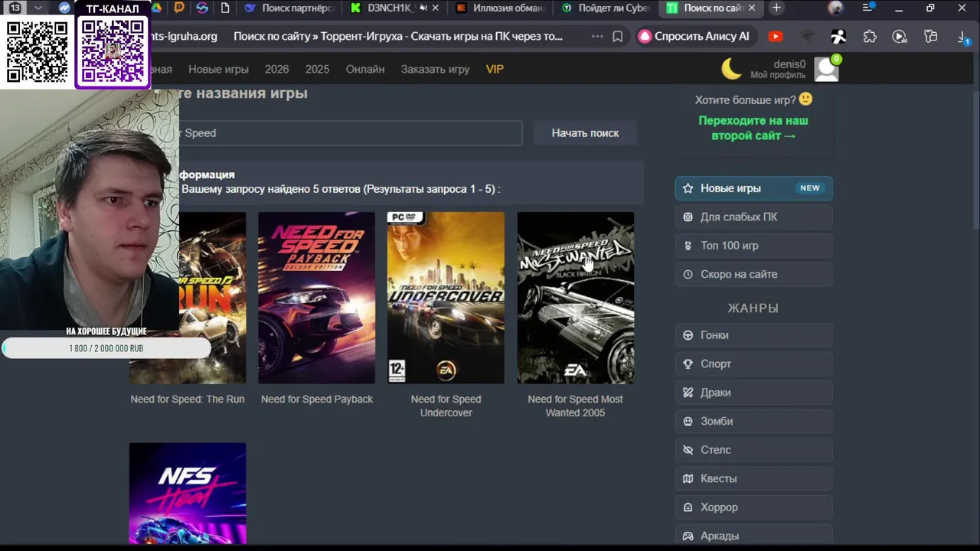Select the Хоррор genre label
This screenshot has height=551, width=980.
coord(719,507)
